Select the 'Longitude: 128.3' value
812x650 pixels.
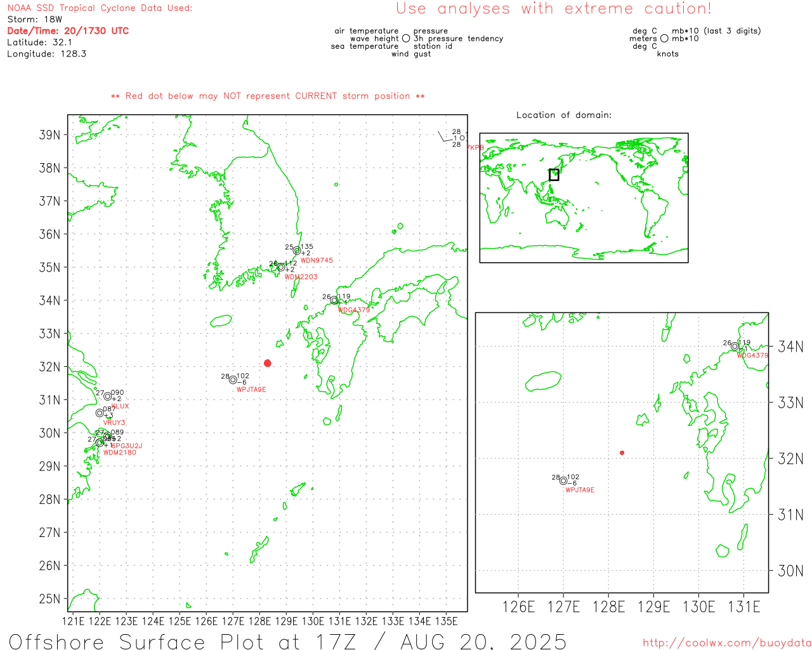(47, 54)
